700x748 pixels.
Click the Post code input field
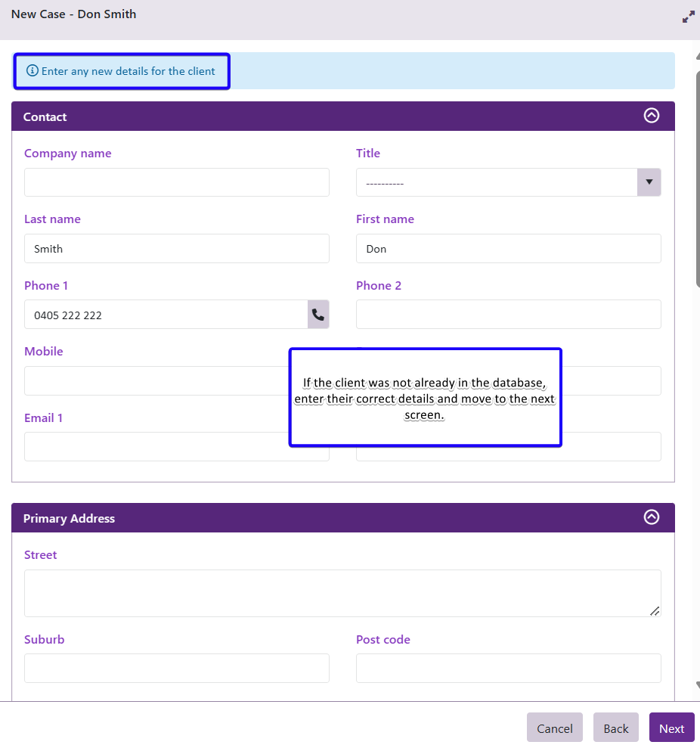[x=508, y=669]
